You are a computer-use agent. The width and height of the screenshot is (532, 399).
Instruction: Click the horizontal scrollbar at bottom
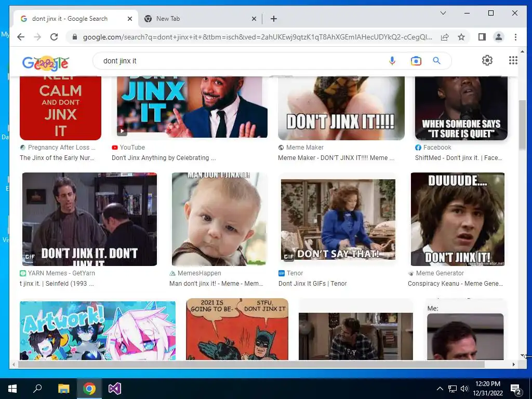[251, 364]
